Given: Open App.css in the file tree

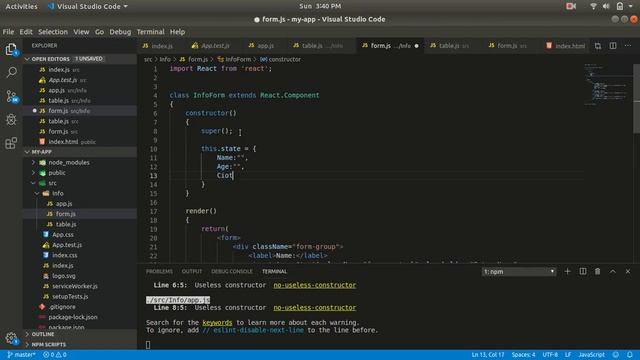Looking at the screenshot, I should pyautogui.click(x=62, y=235).
